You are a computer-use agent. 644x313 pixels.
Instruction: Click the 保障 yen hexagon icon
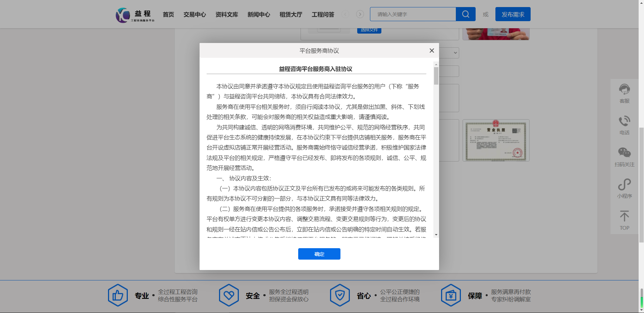click(451, 295)
